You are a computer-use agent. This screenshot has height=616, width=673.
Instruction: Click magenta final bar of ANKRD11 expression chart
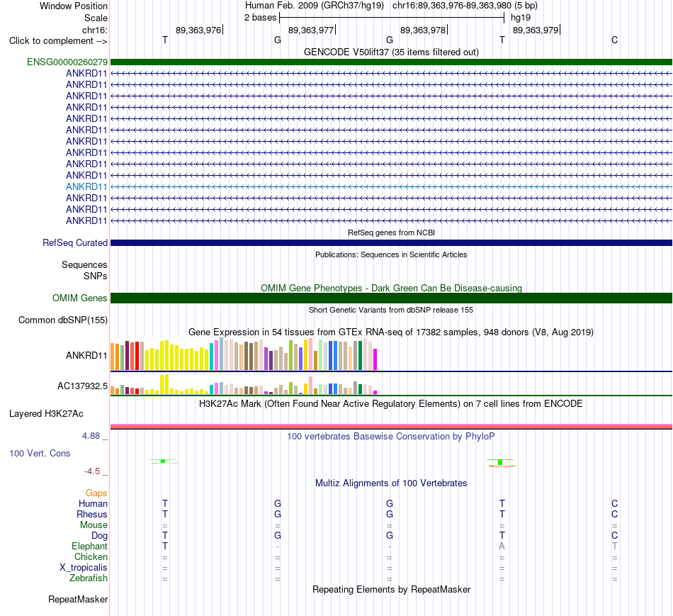pyautogui.click(x=375, y=359)
